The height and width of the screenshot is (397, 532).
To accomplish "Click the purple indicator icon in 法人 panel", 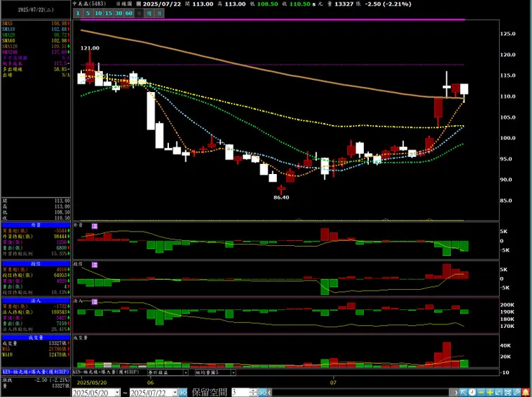I will pos(95,301).
